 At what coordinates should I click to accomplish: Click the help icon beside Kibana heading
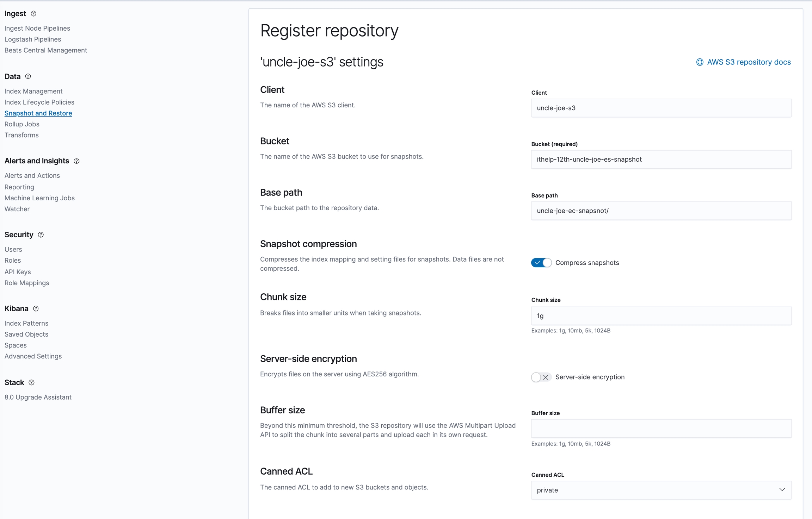(x=36, y=309)
